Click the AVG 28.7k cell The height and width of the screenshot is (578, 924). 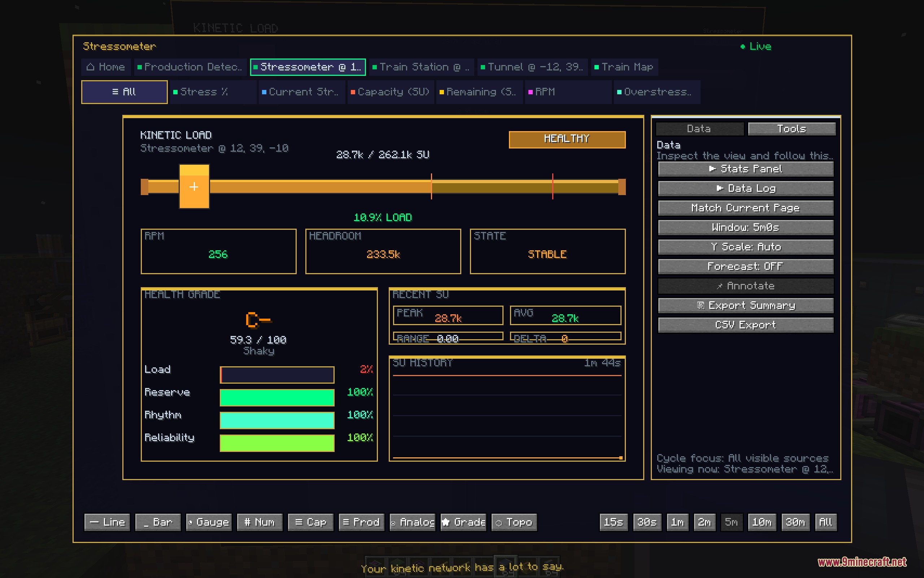[565, 315]
